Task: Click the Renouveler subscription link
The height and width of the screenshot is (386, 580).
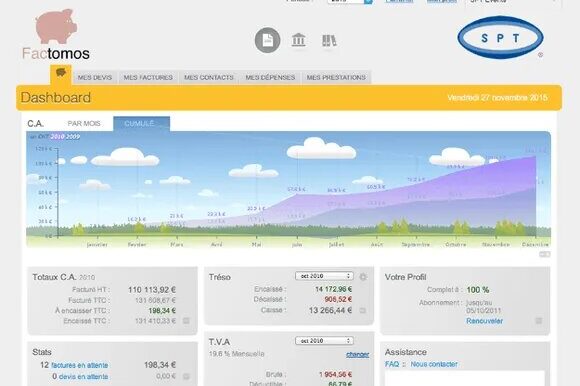Action: (484, 321)
